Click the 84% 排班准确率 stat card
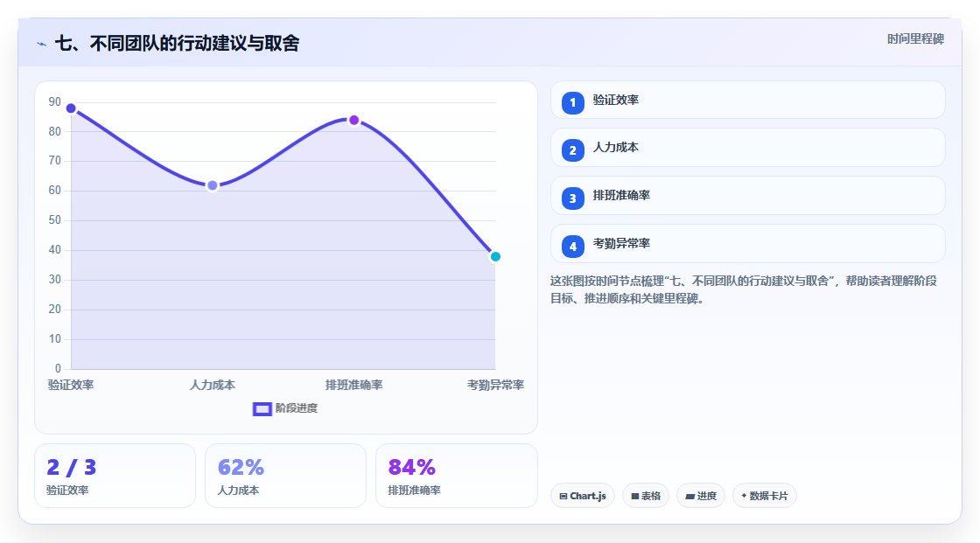 tap(456, 476)
